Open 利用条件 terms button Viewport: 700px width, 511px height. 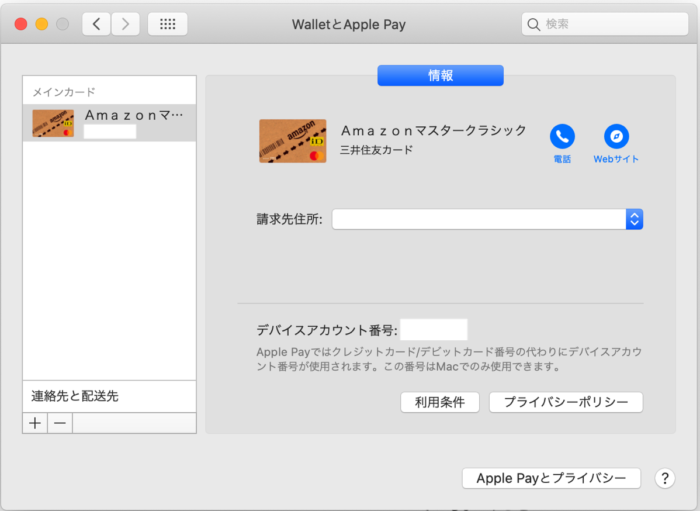(x=440, y=402)
